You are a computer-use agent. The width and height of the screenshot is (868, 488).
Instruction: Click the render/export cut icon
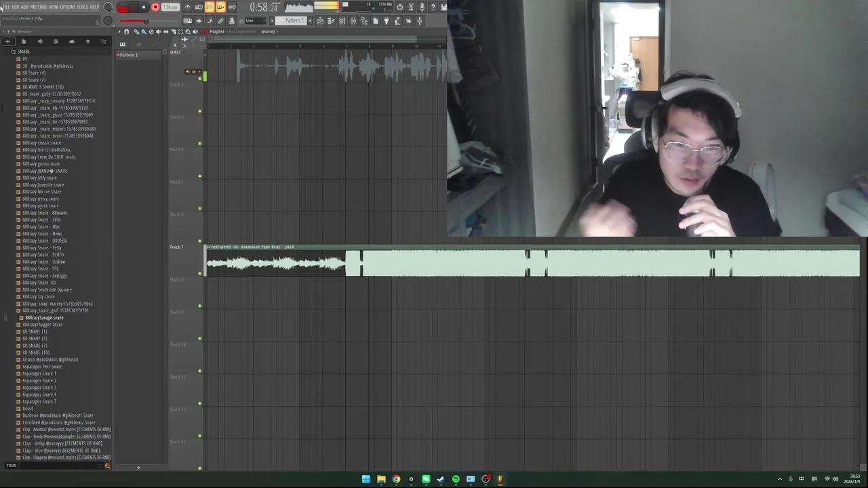click(412, 7)
